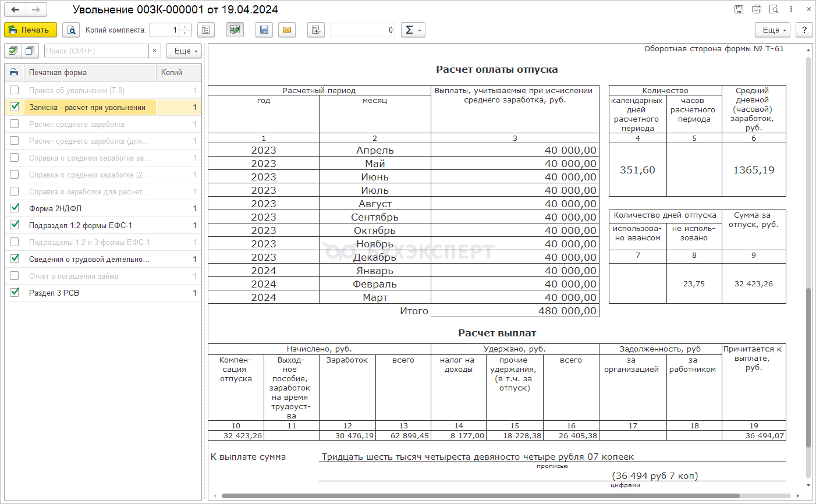Save document via blue floppy disk icon
Screen dimensions: 816x504
click(264, 30)
